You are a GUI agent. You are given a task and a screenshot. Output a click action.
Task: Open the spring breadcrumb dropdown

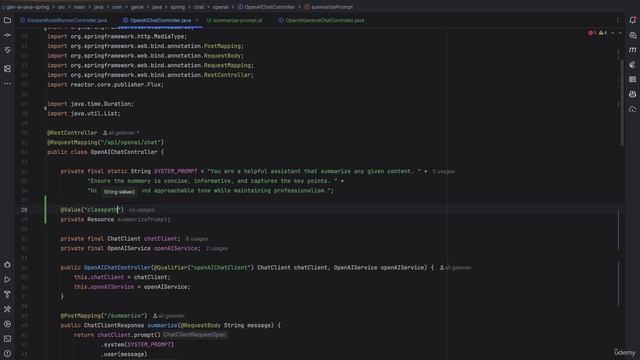point(178,7)
